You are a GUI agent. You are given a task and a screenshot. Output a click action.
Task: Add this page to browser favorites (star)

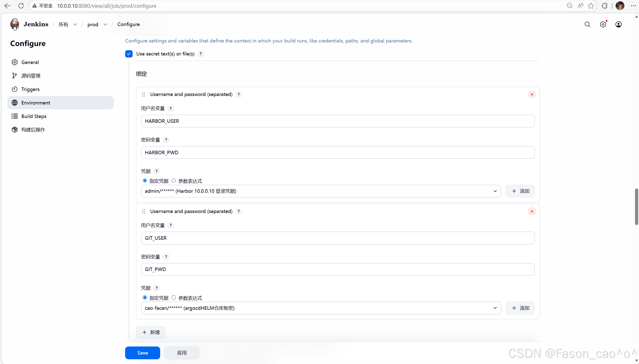pos(591,6)
